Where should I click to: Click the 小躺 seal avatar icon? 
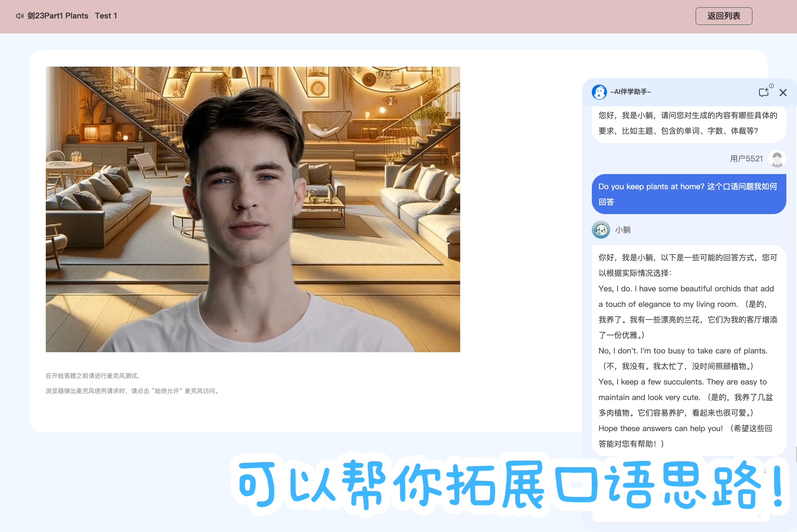coord(601,230)
